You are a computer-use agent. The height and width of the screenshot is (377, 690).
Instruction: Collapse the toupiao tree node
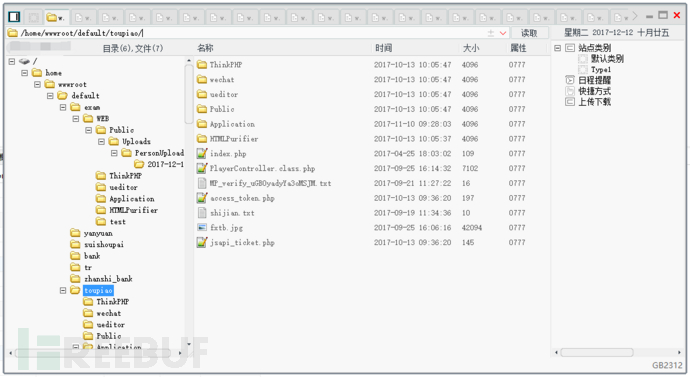pos(63,290)
